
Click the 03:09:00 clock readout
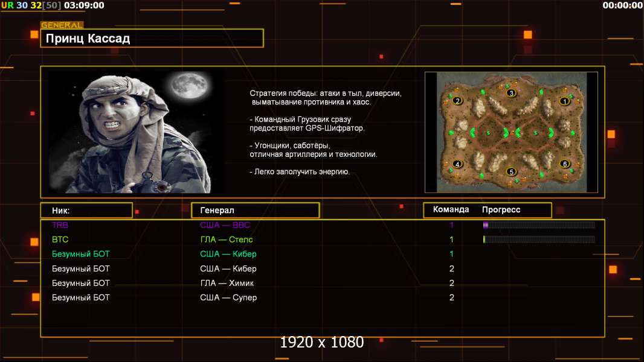coord(84,5)
